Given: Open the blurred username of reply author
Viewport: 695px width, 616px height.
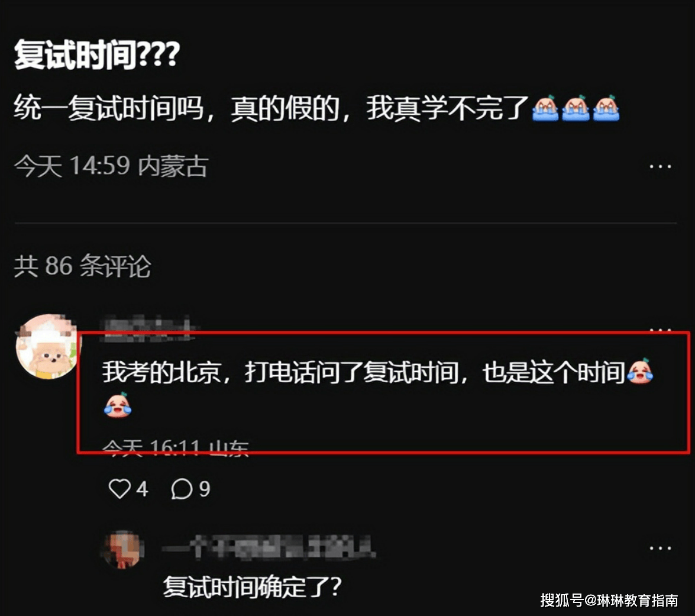Looking at the screenshot, I should pos(269,547).
